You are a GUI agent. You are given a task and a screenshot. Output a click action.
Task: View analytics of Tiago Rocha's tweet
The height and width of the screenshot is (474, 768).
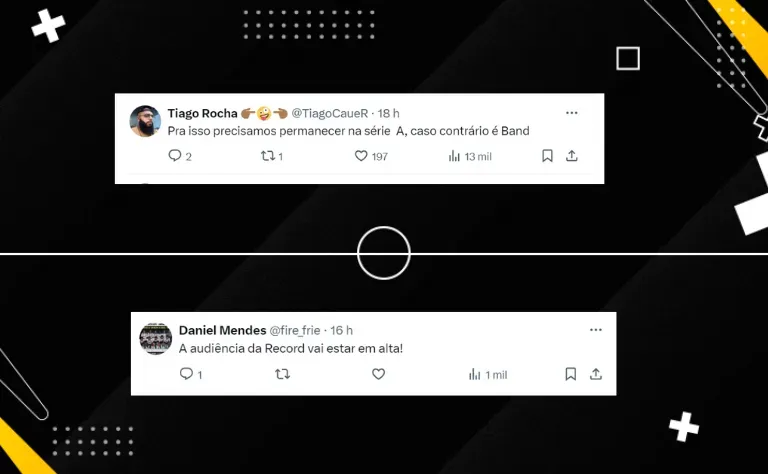click(x=455, y=156)
